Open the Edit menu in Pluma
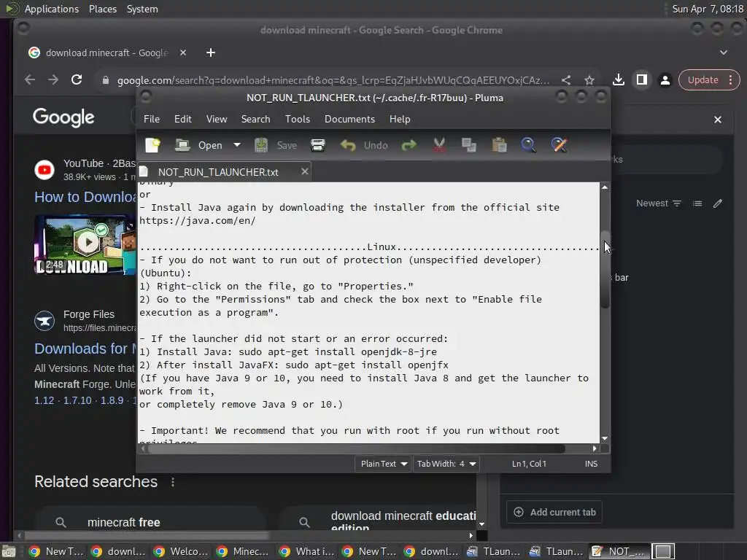Screen dimensions: 747x560 coord(183,119)
